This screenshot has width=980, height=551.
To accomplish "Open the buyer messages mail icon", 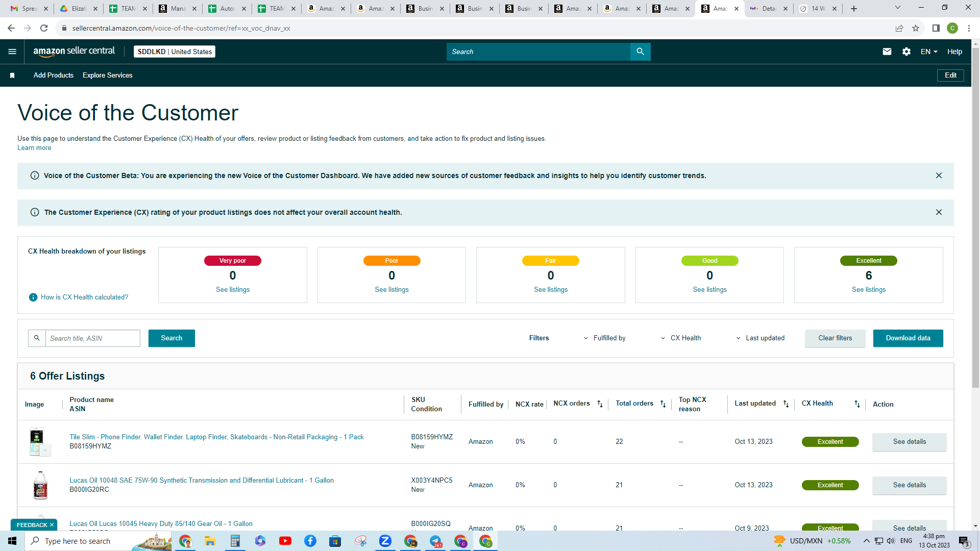I will 887,52.
